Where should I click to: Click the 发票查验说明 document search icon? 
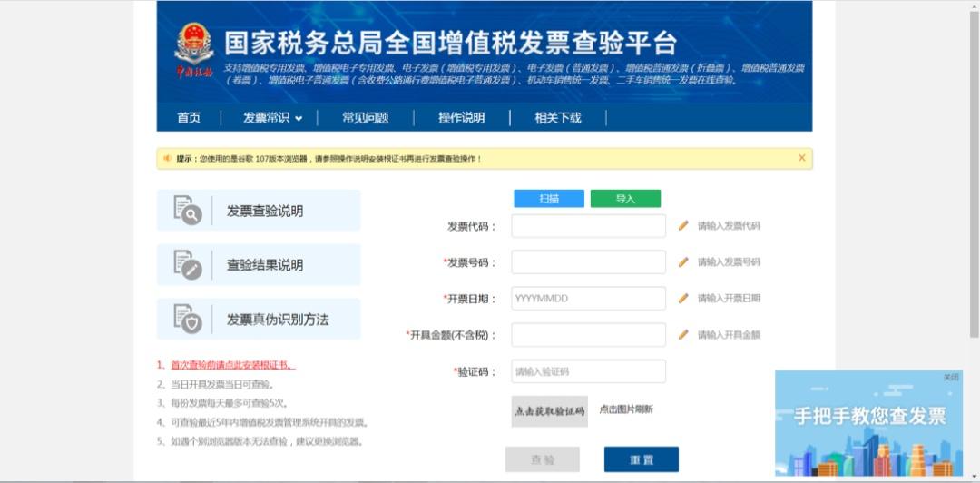point(188,210)
